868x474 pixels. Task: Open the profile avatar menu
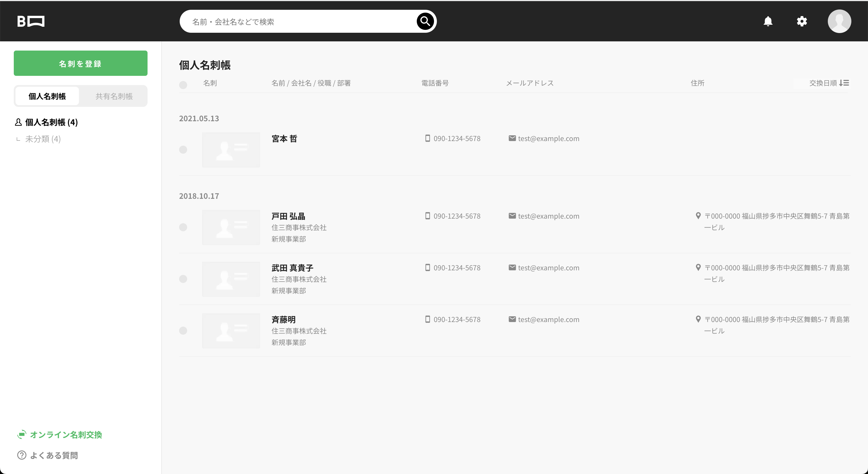point(839,21)
